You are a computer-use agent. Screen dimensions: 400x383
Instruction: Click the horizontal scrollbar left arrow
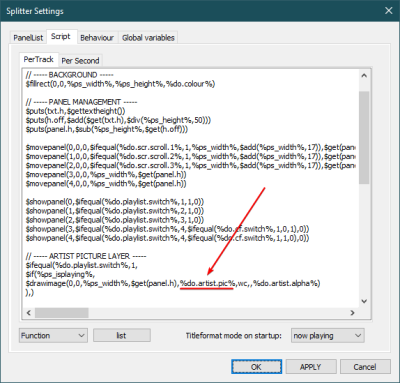point(29,313)
